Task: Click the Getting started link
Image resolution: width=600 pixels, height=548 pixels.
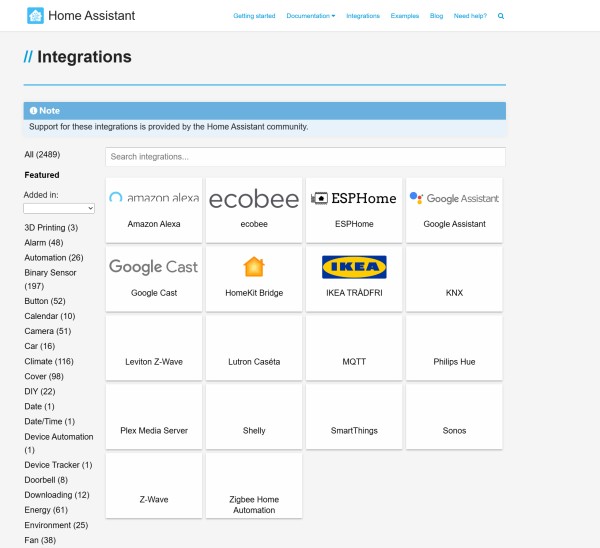Action: (254, 17)
